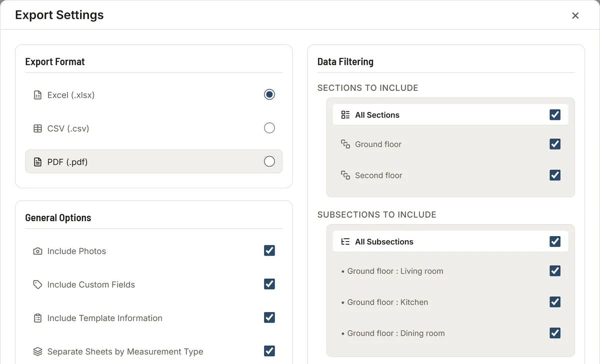Click the Excel (.xlsx) label
Image resolution: width=600 pixels, height=364 pixels.
coord(71,95)
